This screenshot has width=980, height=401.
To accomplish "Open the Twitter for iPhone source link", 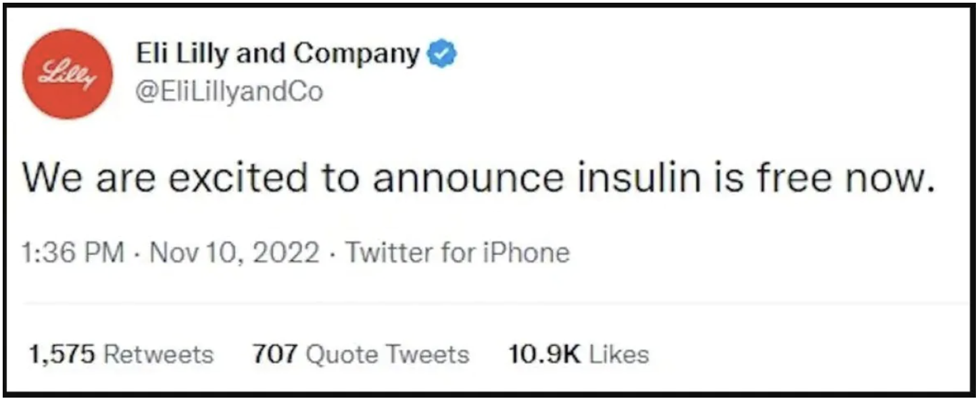I will tap(458, 253).
